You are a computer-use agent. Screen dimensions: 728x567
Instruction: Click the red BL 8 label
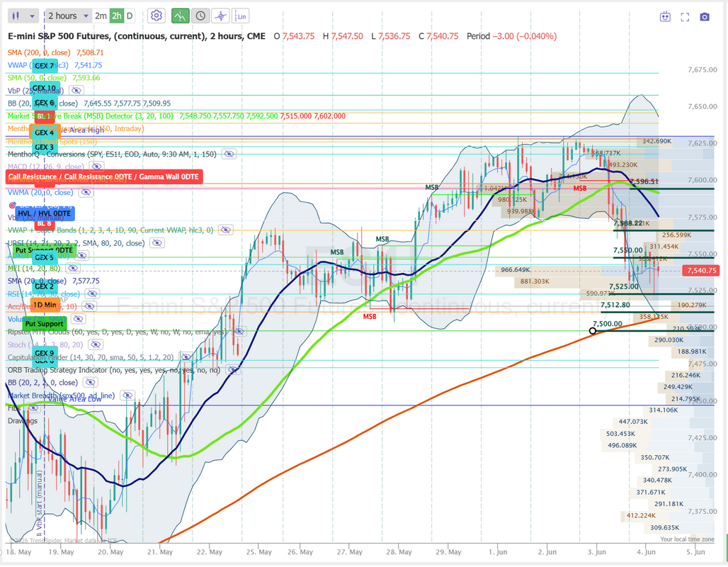45,223
